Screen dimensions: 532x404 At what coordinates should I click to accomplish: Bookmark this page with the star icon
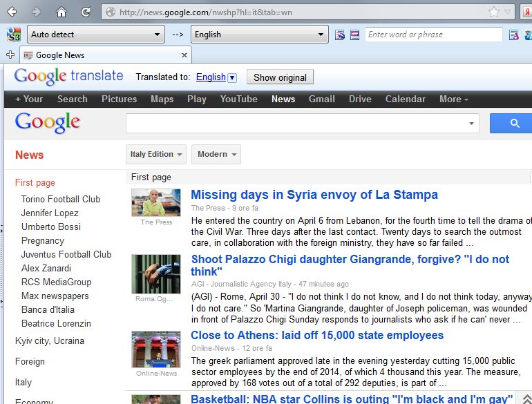coord(494,12)
